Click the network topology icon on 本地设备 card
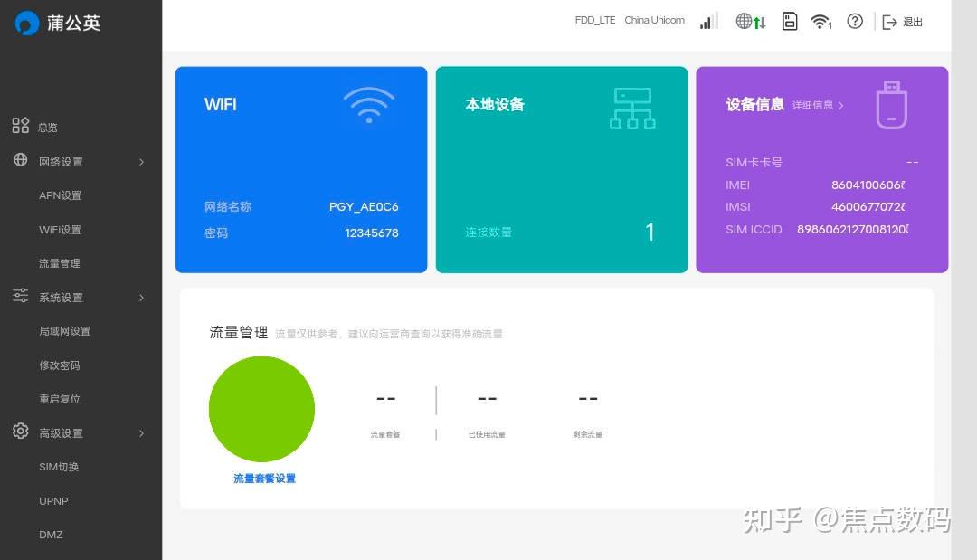This screenshot has width=977, height=560. (x=632, y=108)
